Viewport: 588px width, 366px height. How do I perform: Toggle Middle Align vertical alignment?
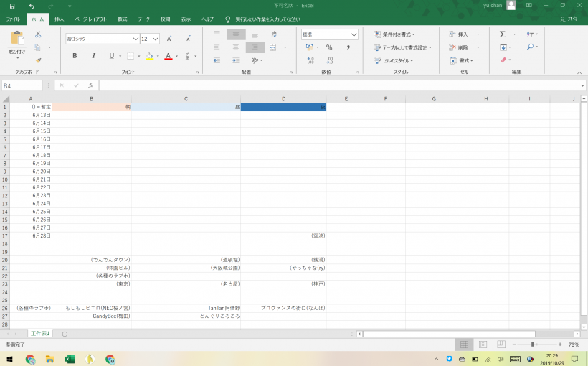coord(236,34)
